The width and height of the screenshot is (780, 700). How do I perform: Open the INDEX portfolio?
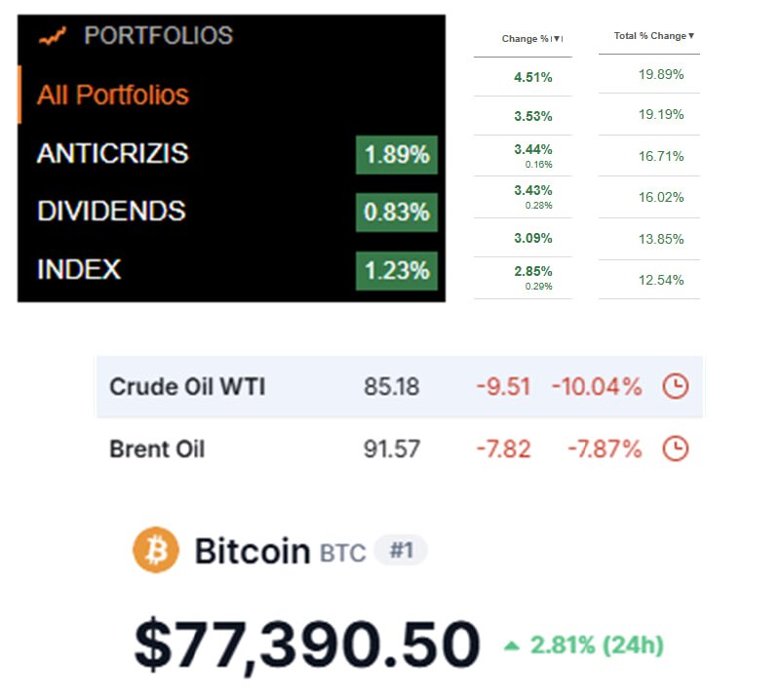(x=79, y=269)
